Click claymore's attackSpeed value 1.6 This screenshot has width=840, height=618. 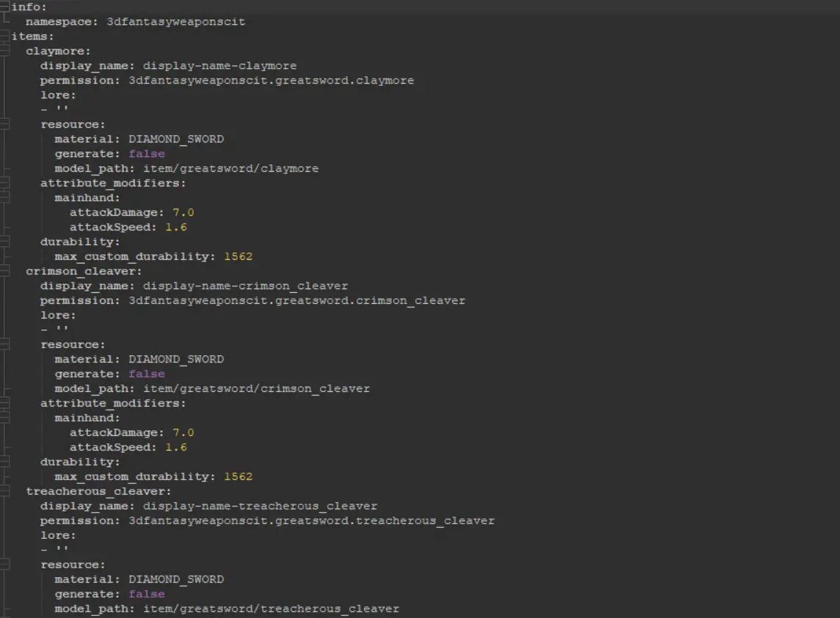click(176, 228)
